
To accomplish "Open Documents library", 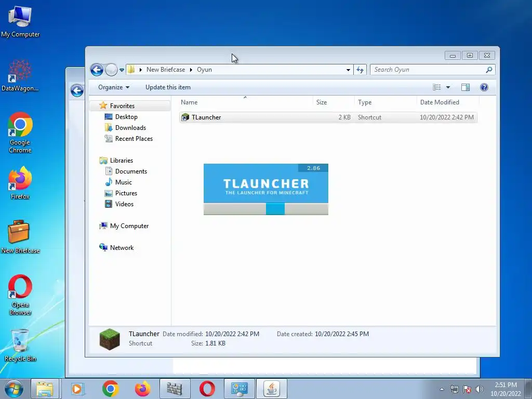I will point(131,171).
